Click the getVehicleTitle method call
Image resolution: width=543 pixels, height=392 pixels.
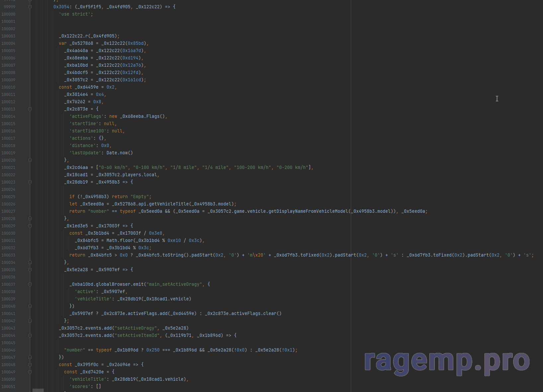click(x=169, y=204)
